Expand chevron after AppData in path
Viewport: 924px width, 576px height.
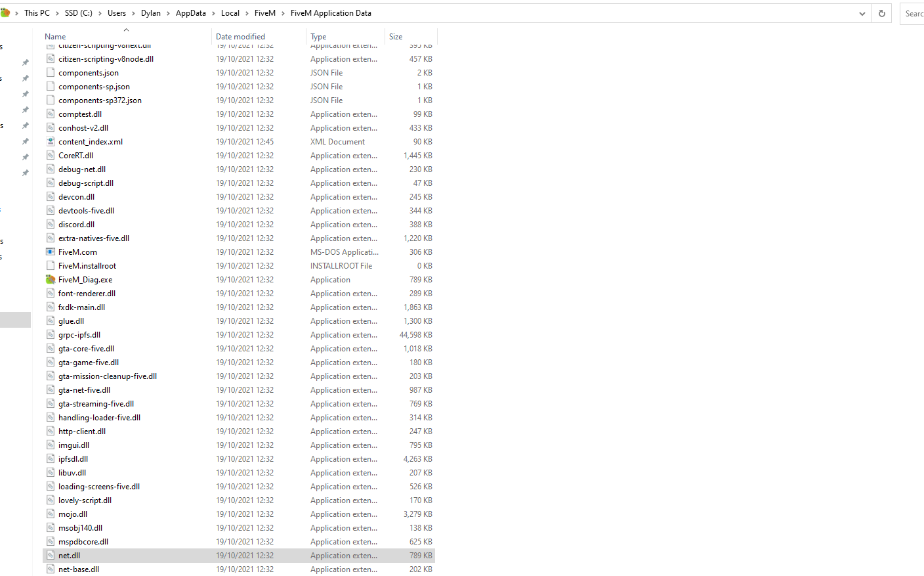(x=214, y=13)
